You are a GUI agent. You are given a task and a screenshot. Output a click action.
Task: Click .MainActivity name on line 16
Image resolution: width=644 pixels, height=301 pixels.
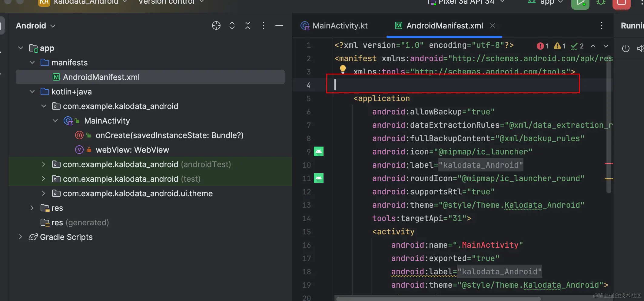pyautogui.click(x=488, y=245)
